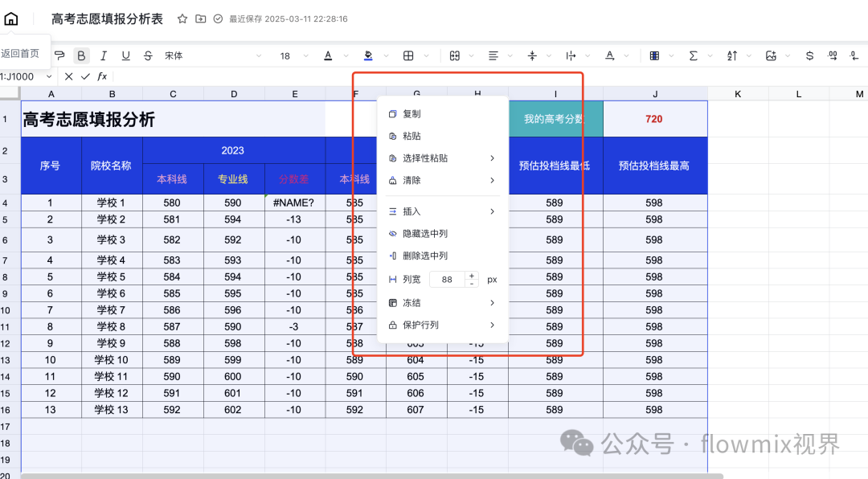Apply currency format with dollar icon
The width and height of the screenshot is (868, 479).
pos(809,55)
